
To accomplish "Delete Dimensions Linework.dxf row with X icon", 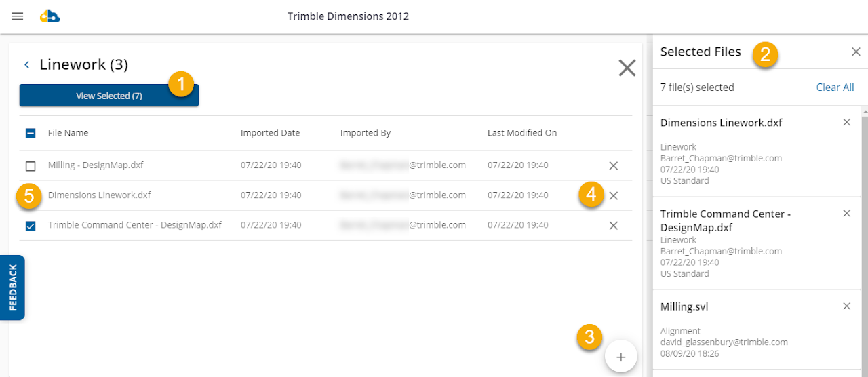I will click(x=613, y=196).
